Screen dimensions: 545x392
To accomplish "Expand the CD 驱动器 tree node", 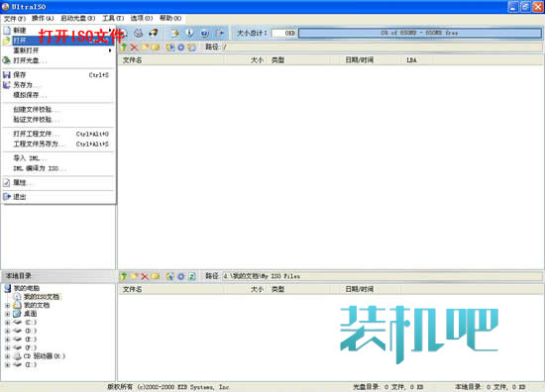I will tap(7, 356).
